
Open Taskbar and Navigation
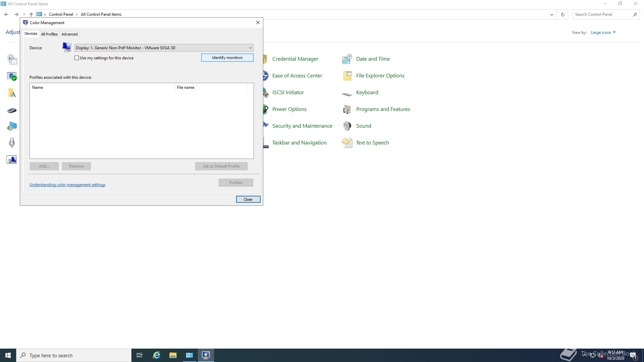pos(299,143)
